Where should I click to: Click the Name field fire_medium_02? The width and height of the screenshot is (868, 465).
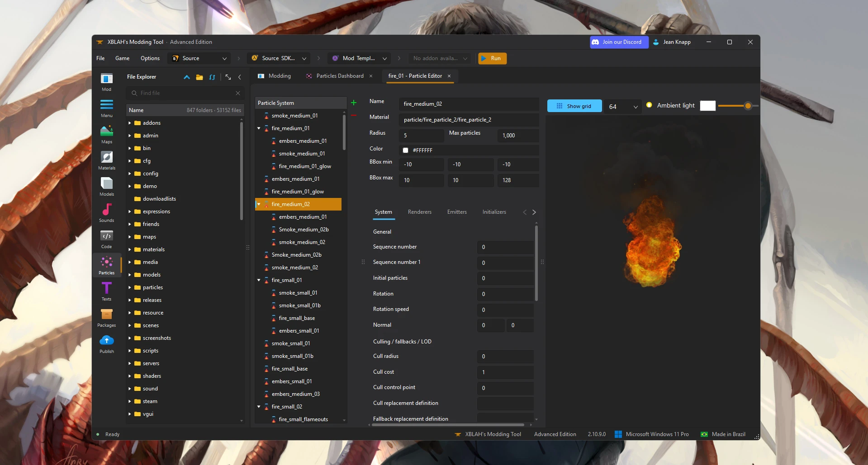click(x=469, y=104)
